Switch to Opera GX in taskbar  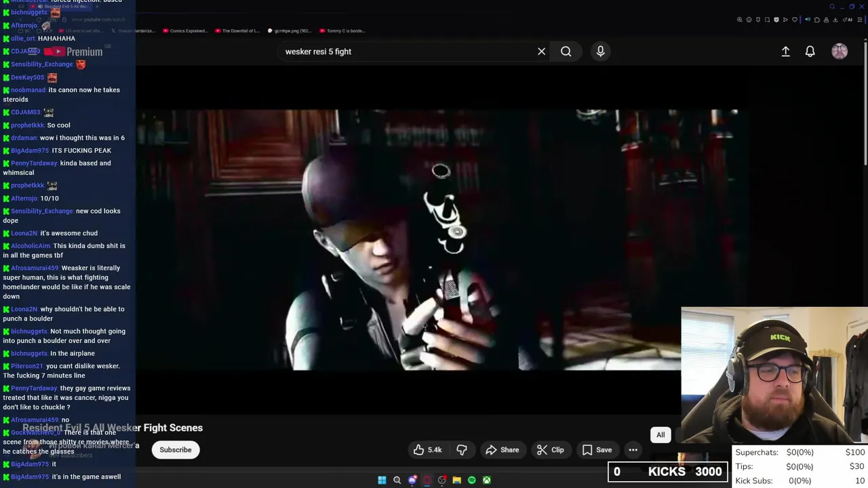click(x=427, y=480)
